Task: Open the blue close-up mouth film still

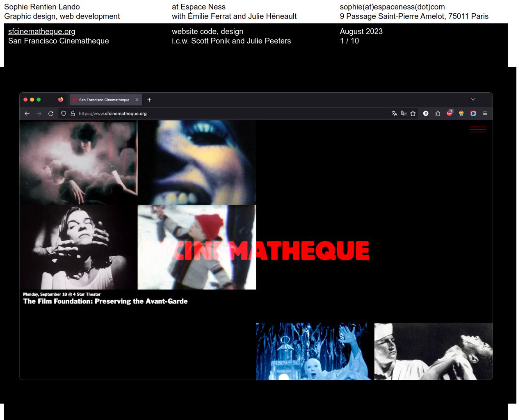Action: click(197, 162)
